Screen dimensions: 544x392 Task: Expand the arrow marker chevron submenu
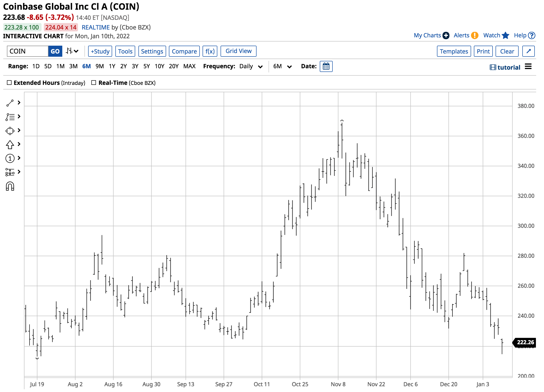[19, 144]
